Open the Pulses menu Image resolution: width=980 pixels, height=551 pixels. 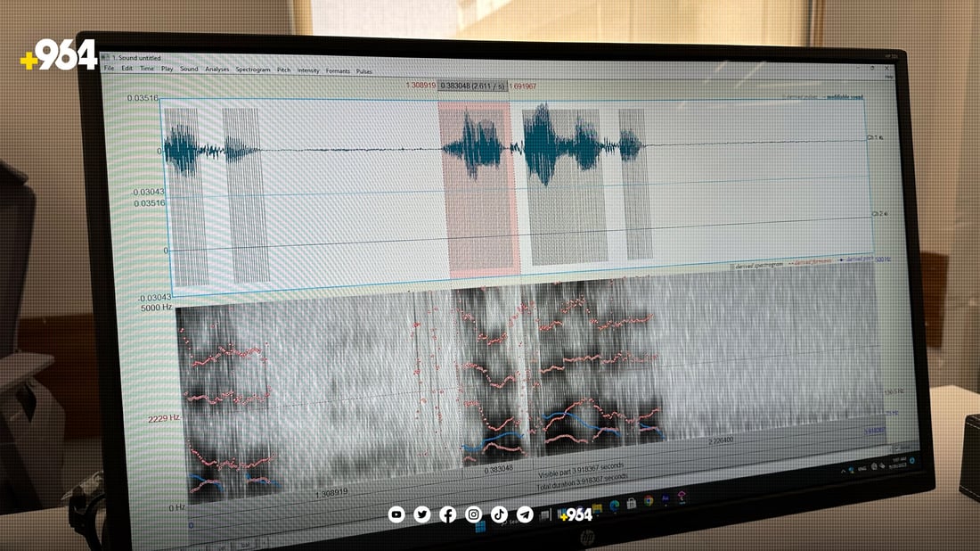363,72
